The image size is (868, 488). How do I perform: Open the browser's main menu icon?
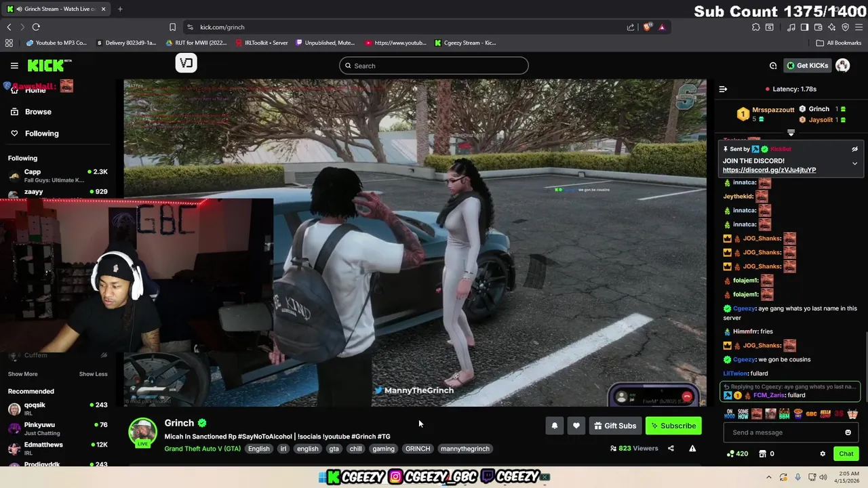(859, 27)
